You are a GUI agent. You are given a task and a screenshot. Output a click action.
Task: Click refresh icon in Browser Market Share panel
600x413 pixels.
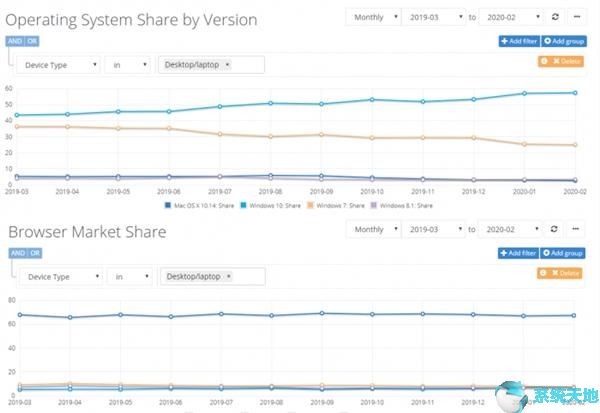554,229
